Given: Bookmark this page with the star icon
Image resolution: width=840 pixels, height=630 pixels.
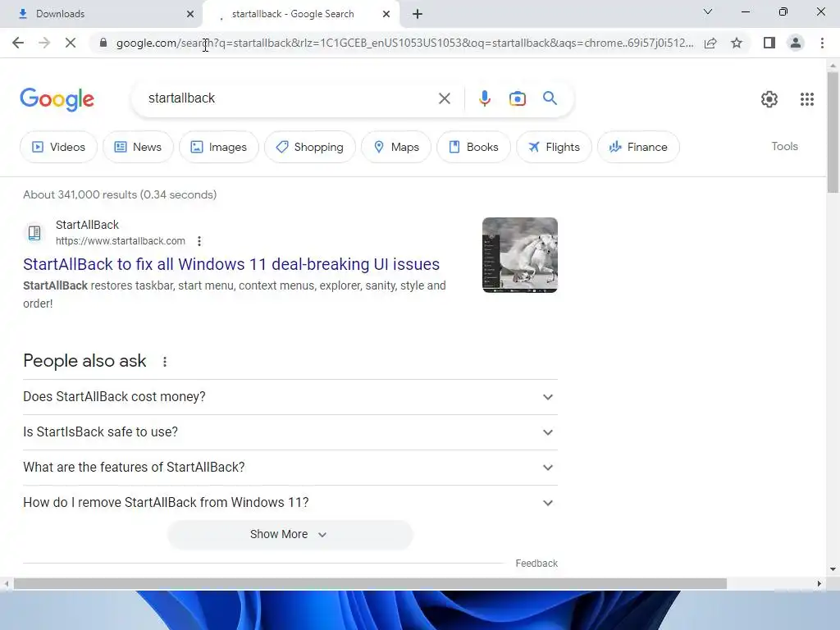Looking at the screenshot, I should click(737, 43).
